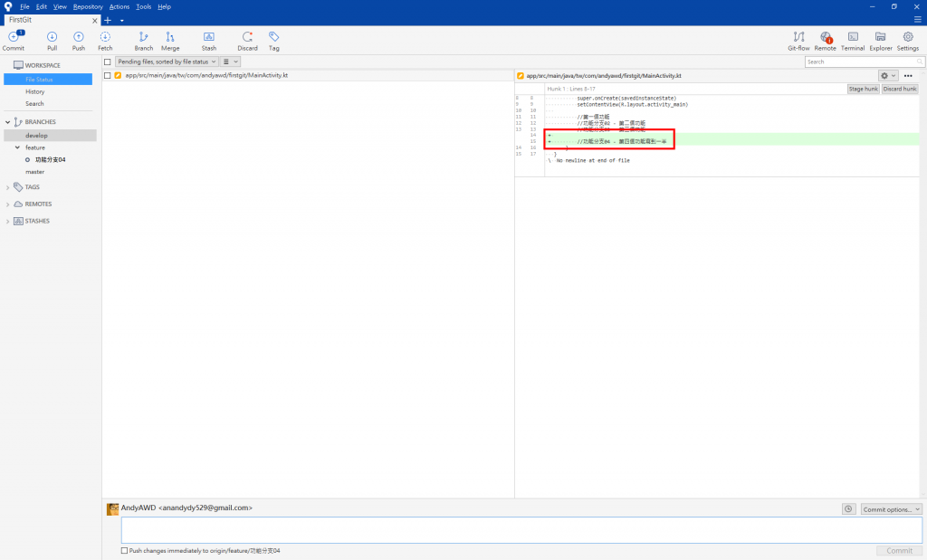Expand the TAGS section
This screenshot has width=927, height=560.
tap(7, 187)
